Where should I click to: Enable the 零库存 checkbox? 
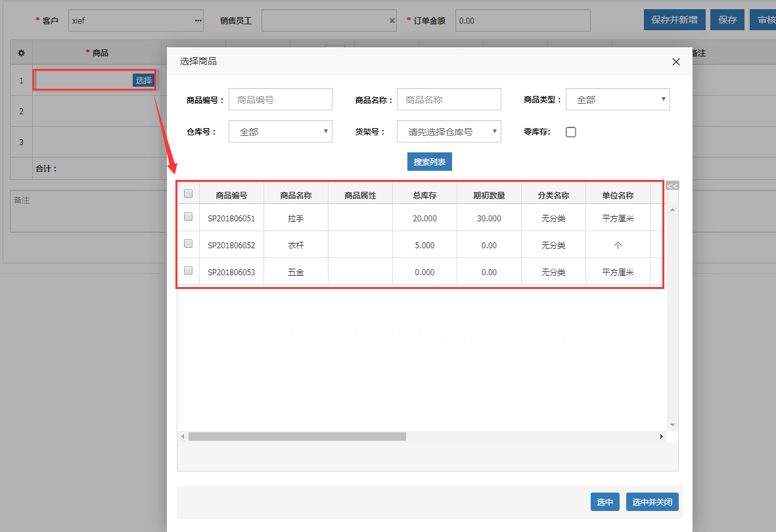[570, 132]
